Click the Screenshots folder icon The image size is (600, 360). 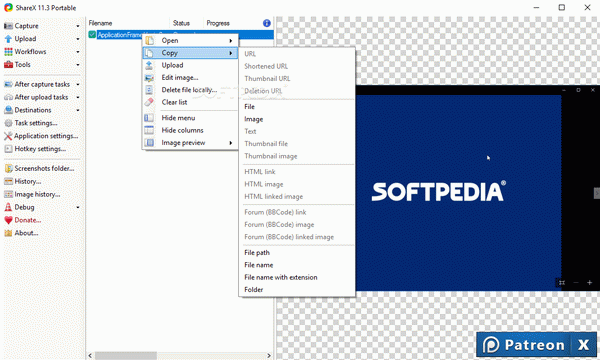point(8,168)
